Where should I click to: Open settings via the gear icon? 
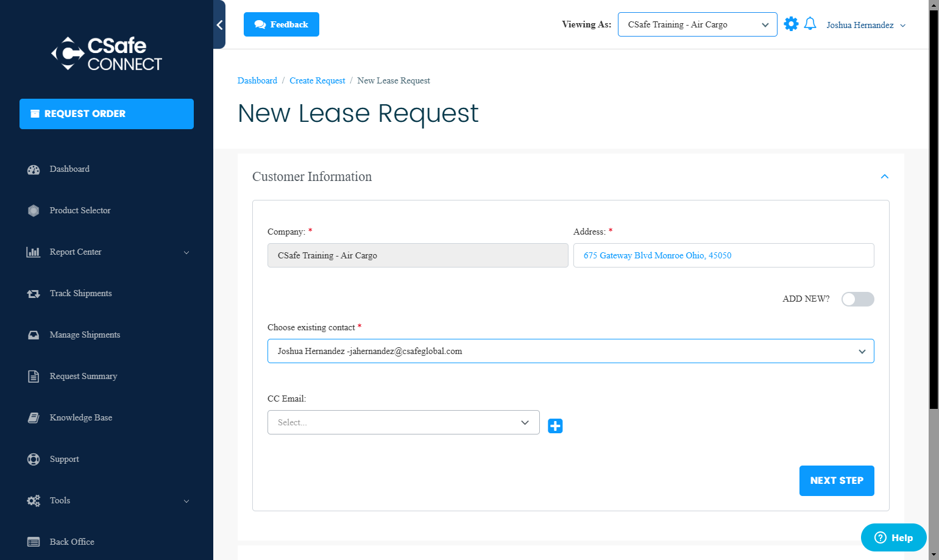pos(791,24)
